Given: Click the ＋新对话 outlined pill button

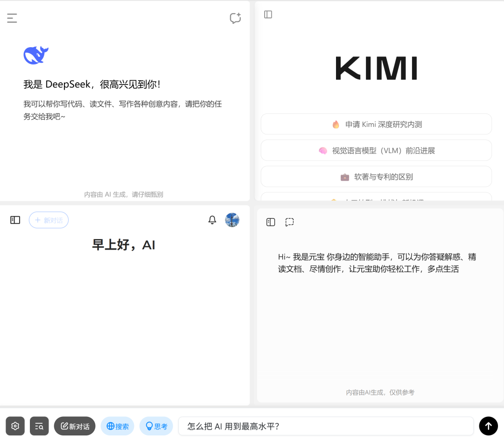Looking at the screenshot, I should click(x=49, y=220).
